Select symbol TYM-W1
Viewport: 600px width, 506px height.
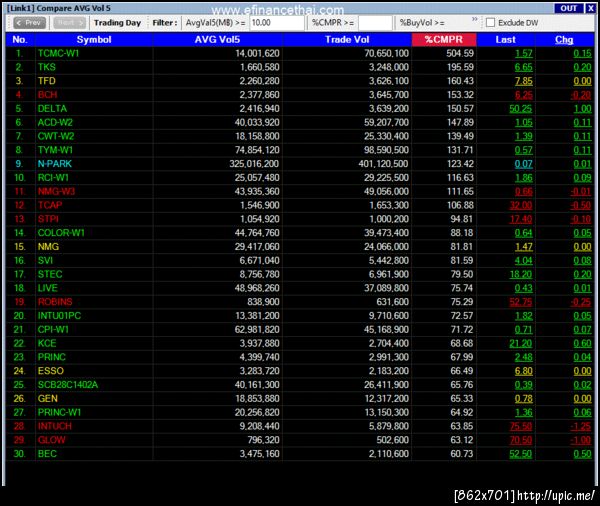[x=55, y=150]
